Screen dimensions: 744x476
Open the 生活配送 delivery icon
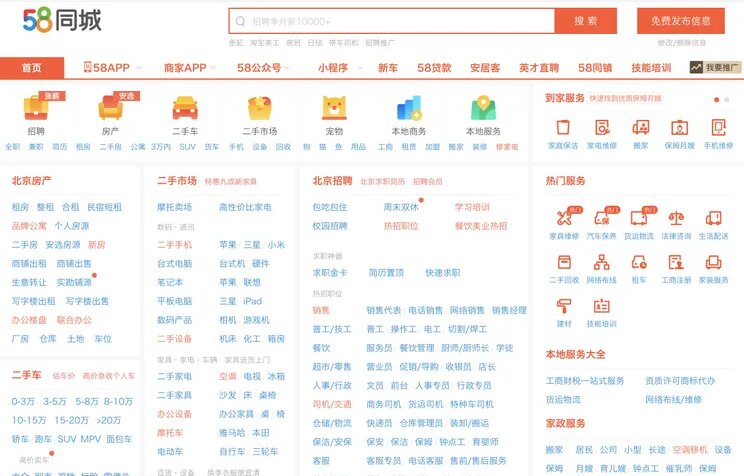point(714,218)
